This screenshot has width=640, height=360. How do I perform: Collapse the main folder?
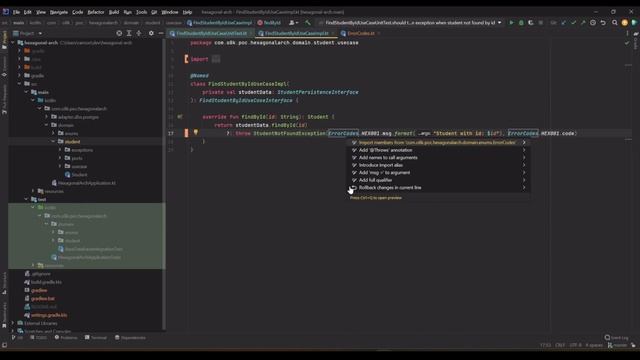(26, 92)
